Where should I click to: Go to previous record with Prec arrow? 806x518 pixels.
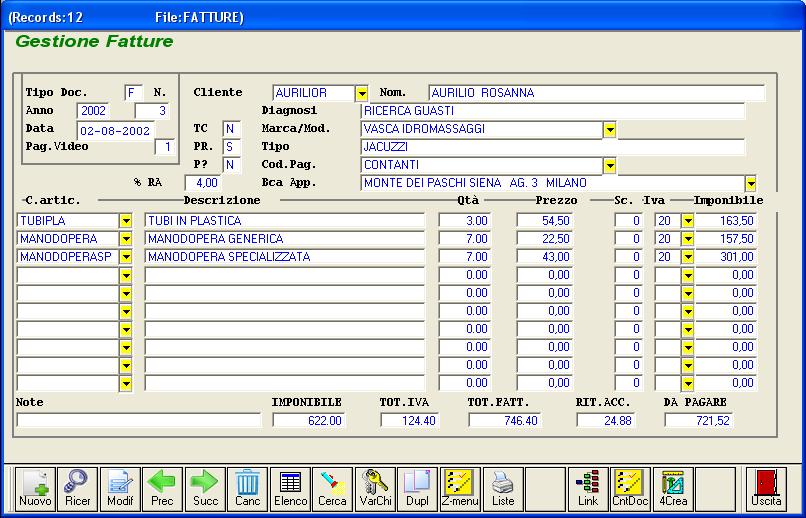[162, 489]
